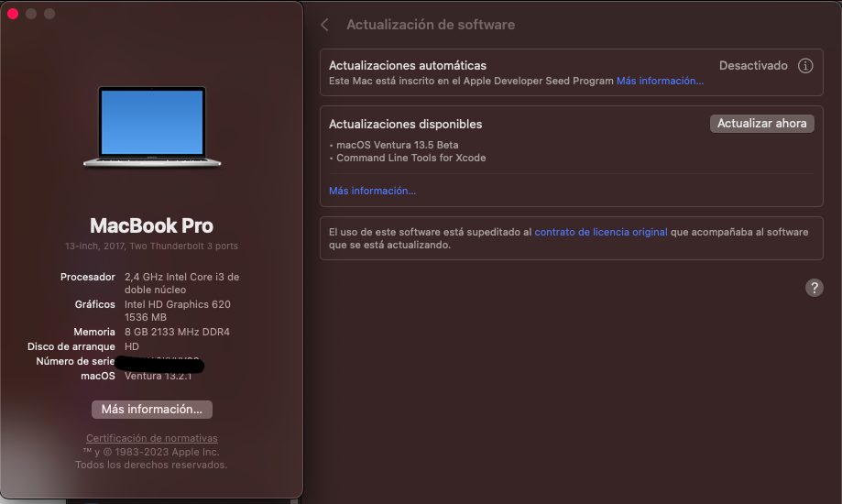Select the macOS Ventura 13.5 Beta entry
Screen dimensions: 842x504
[398, 145]
